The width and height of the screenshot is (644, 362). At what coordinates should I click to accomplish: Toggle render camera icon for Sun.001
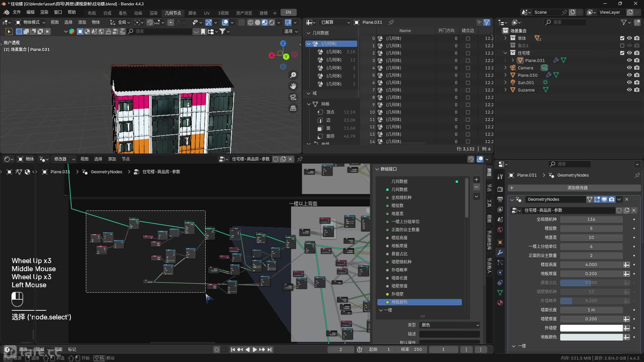[637, 82]
